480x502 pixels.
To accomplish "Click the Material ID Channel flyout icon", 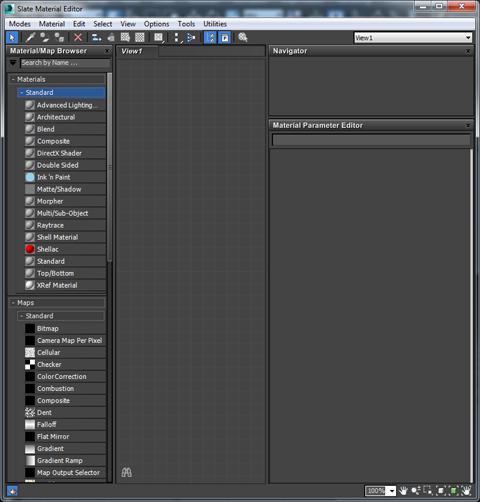I will pos(159,37).
